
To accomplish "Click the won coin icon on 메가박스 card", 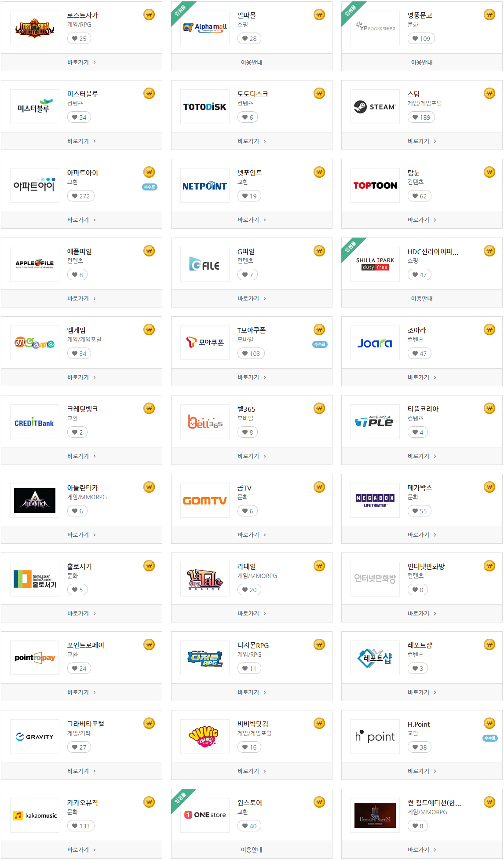I will click(x=489, y=487).
